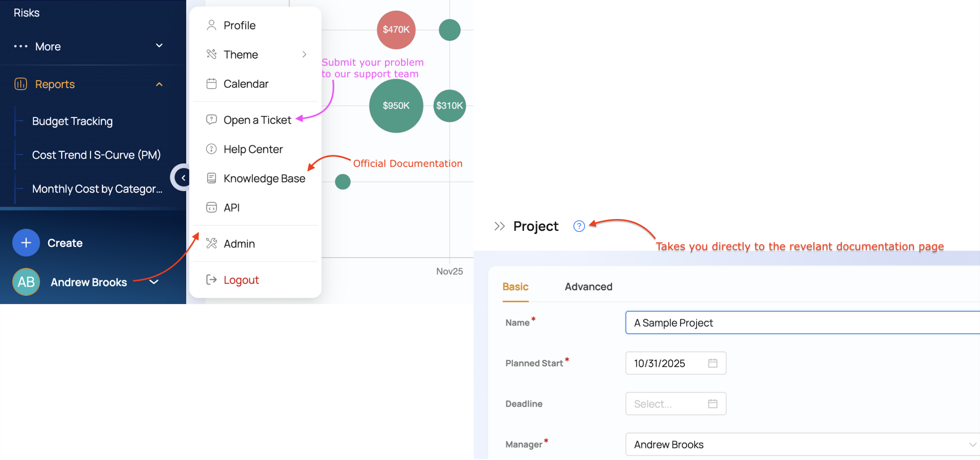The height and width of the screenshot is (460, 980).
Task: Collapse the Reports section chevron
Action: point(159,84)
